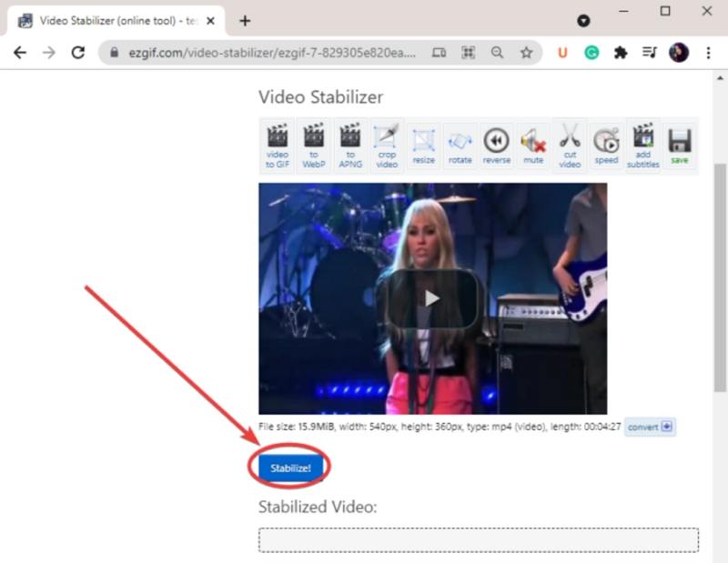The width and height of the screenshot is (728, 563).
Task: Mute the video with the mute tool
Action: (x=533, y=146)
